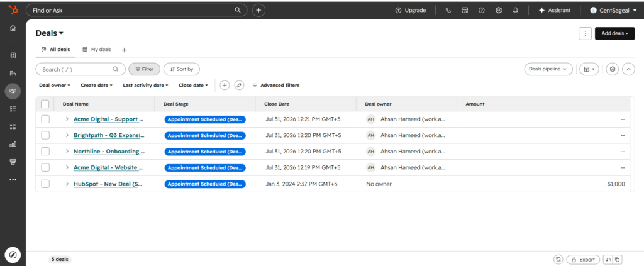644x266 pixels.
Task: Open Advanced filters
Action: [275, 86]
